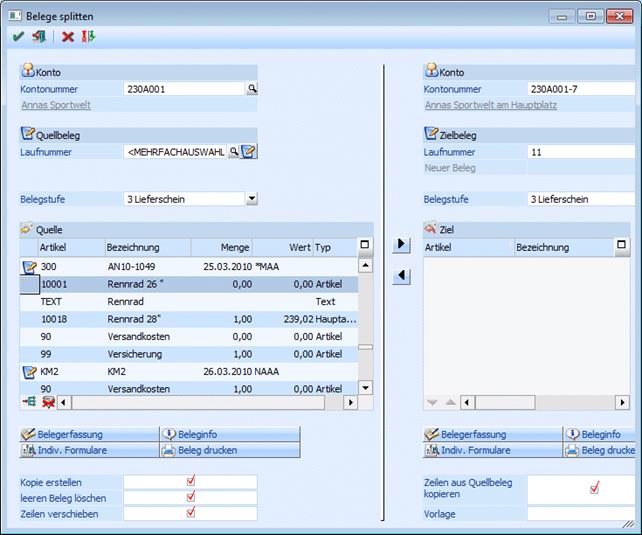Viewport: 642px width, 535px height.
Task: Click the delete row icon under Quelle list
Action: [47, 402]
